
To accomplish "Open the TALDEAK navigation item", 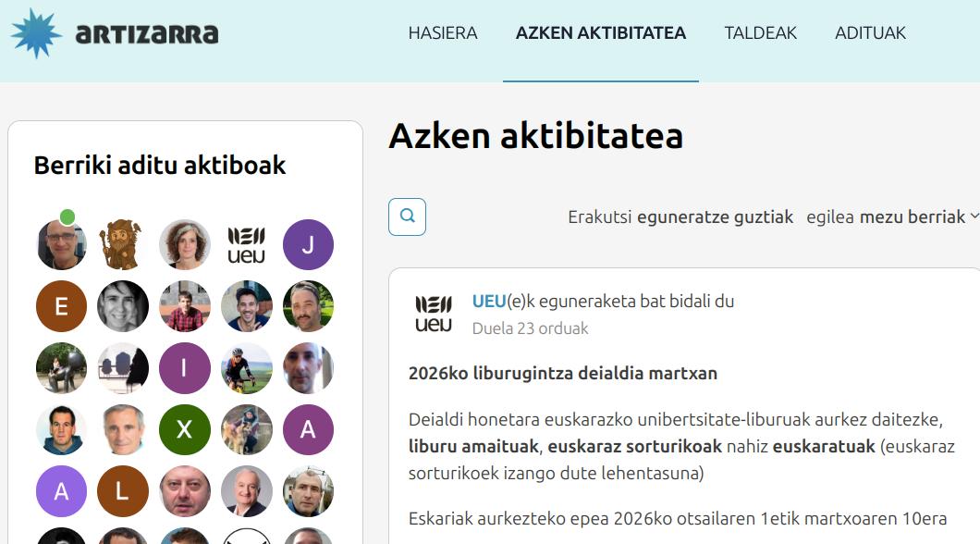I will coord(760,33).
